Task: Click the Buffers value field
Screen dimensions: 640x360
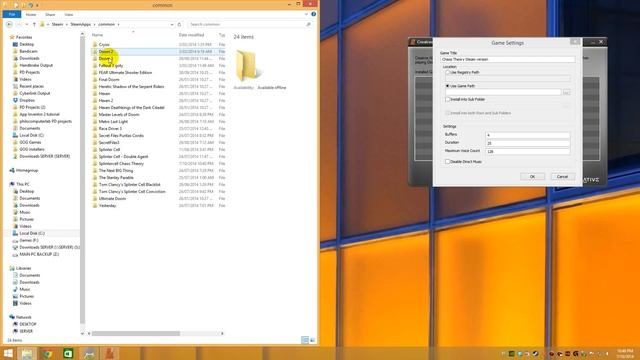Action: click(x=527, y=135)
